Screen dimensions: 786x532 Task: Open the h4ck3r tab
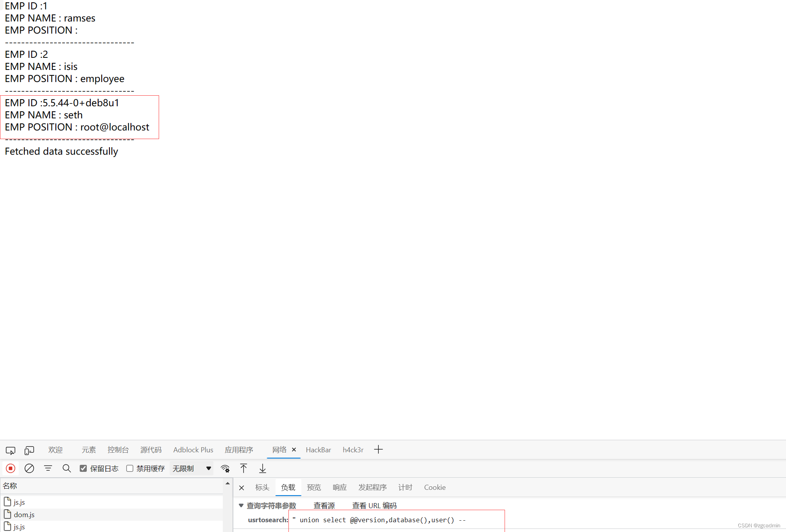click(353, 450)
